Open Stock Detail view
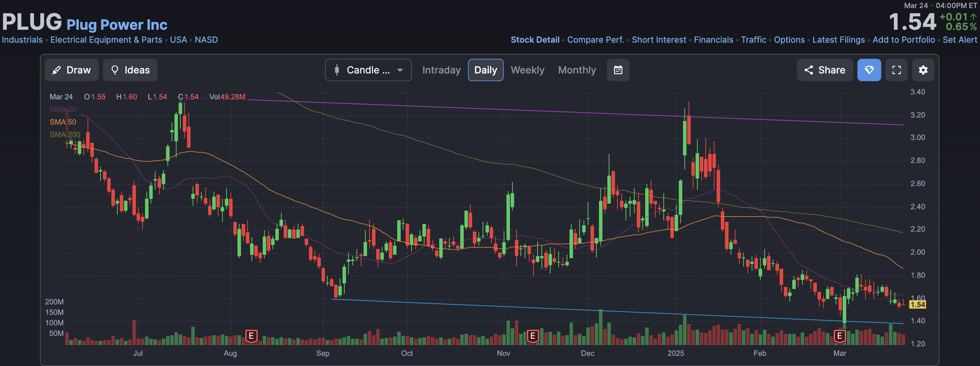The width and height of the screenshot is (980, 366). click(x=535, y=40)
